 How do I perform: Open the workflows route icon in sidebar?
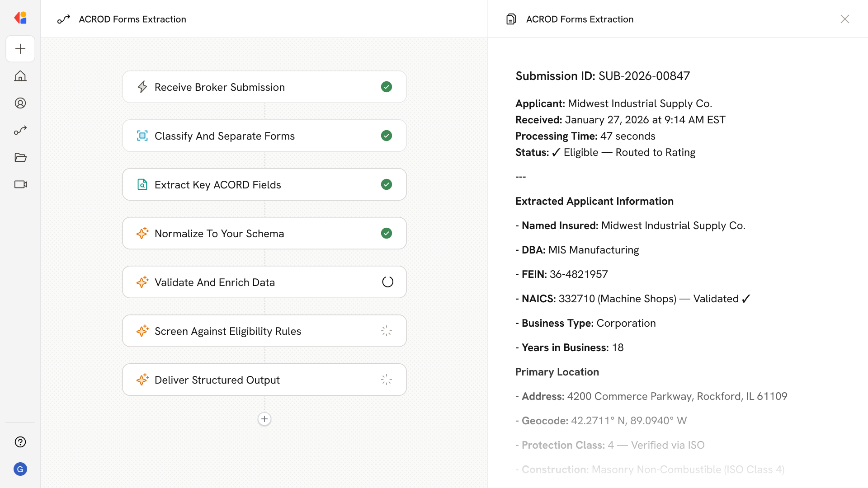click(x=20, y=130)
